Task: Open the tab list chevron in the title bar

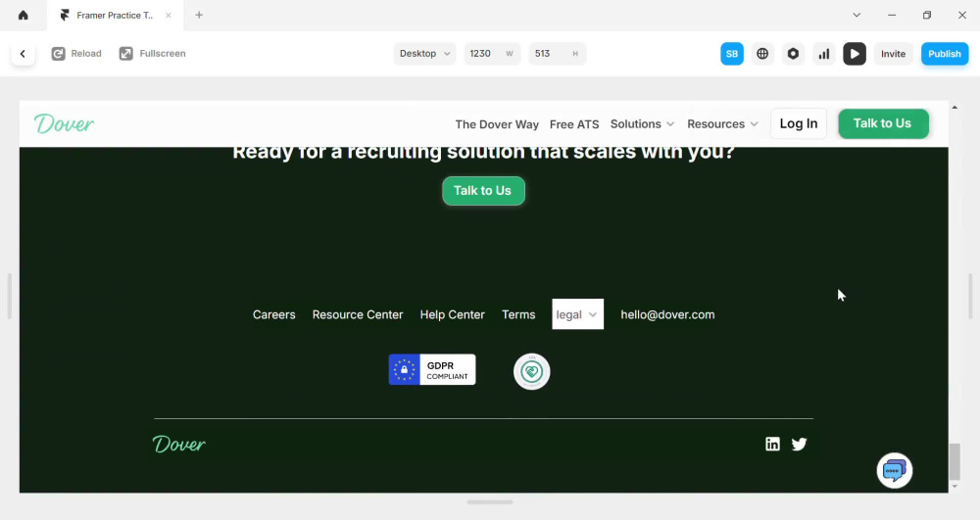Action: 857,15
